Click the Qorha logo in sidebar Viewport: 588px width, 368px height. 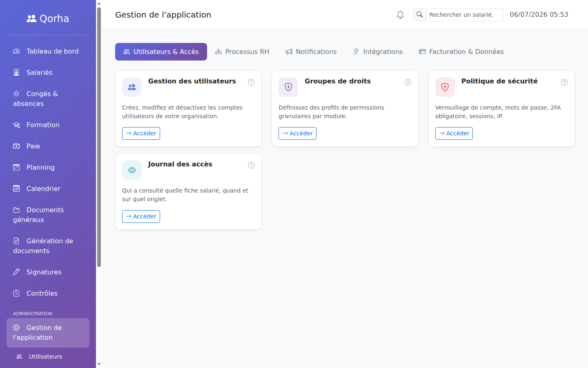[48, 18]
